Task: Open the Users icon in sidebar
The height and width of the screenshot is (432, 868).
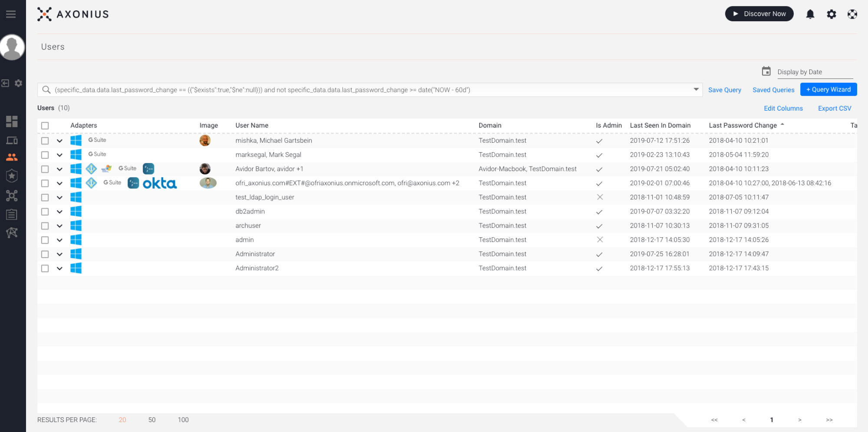Action: point(12,157)
